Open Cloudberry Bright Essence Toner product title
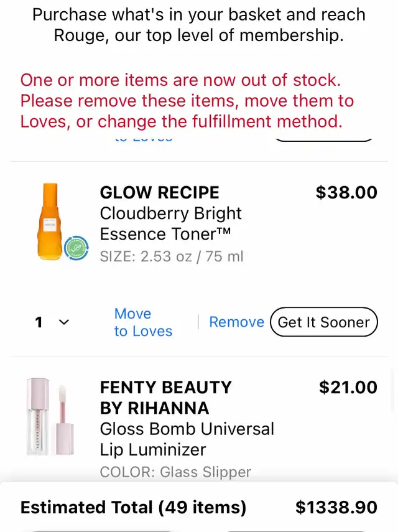Image resolution: width=398 pixels, height=532 pixels. coord(170,223)
